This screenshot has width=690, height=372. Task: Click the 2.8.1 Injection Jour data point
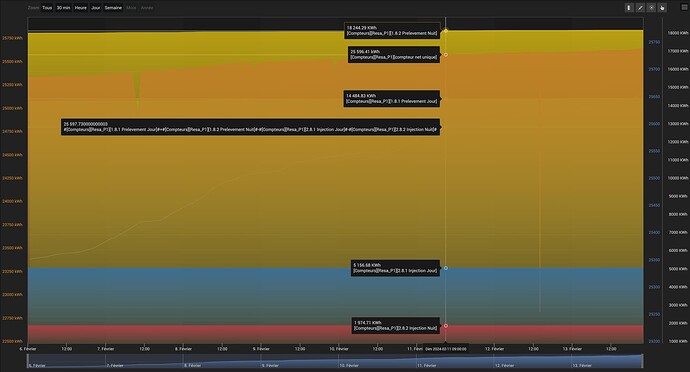446,268
